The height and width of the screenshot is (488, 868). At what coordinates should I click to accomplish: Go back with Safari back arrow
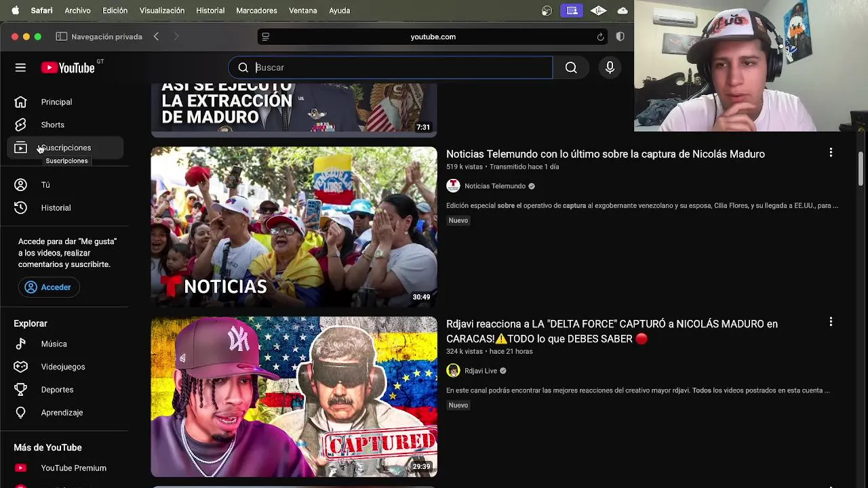point(156,37)
